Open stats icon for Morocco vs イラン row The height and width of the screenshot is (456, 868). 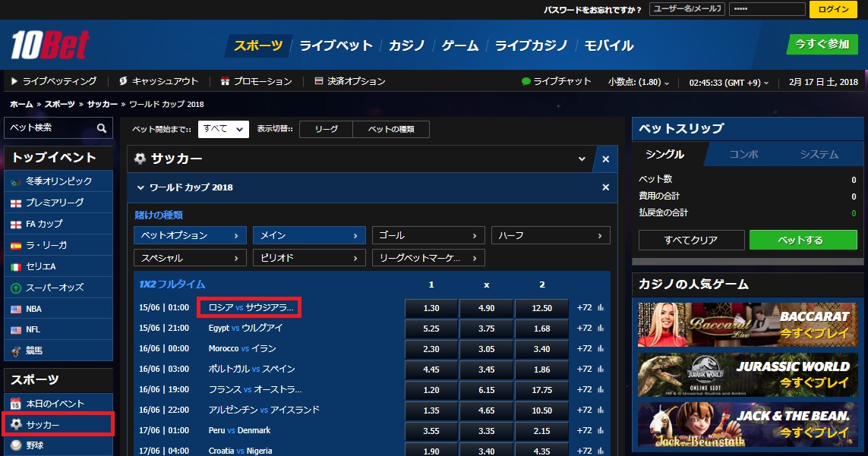(601, 349)
